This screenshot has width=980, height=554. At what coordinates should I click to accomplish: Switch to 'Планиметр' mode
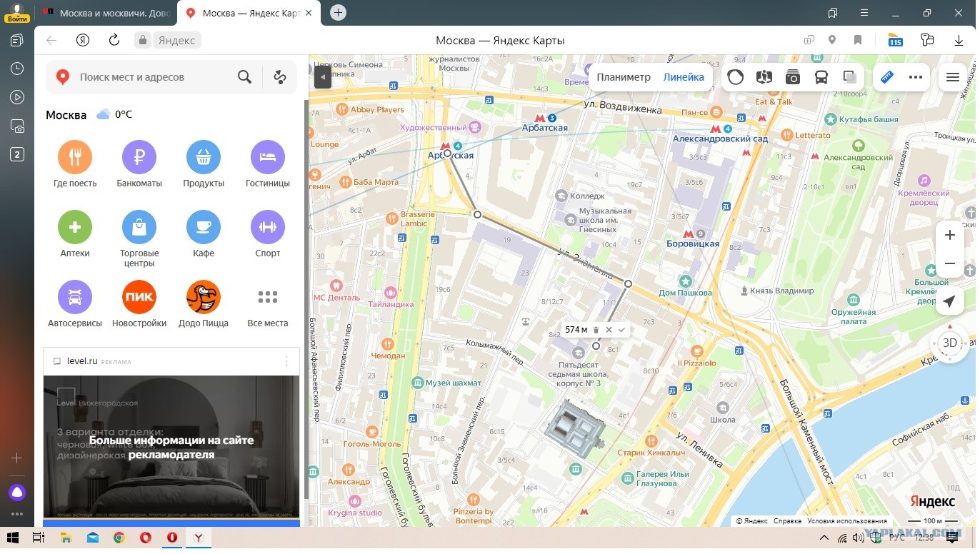[x=624, y=77]
